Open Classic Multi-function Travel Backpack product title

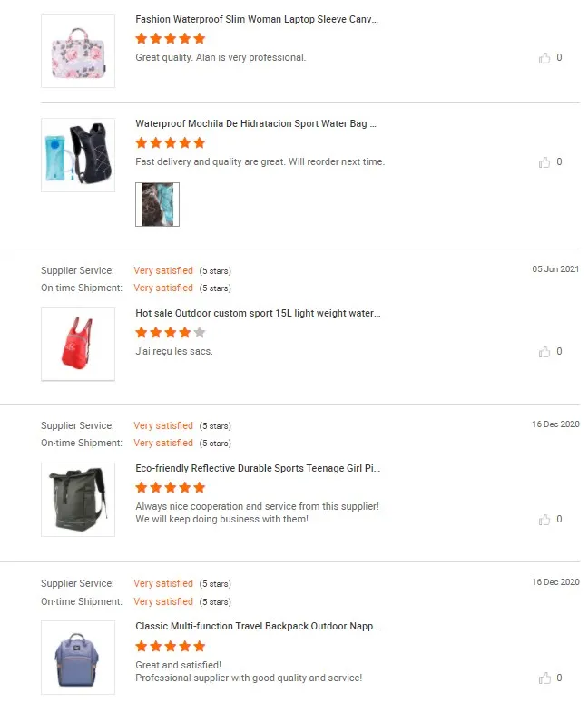tap(258, 626)
